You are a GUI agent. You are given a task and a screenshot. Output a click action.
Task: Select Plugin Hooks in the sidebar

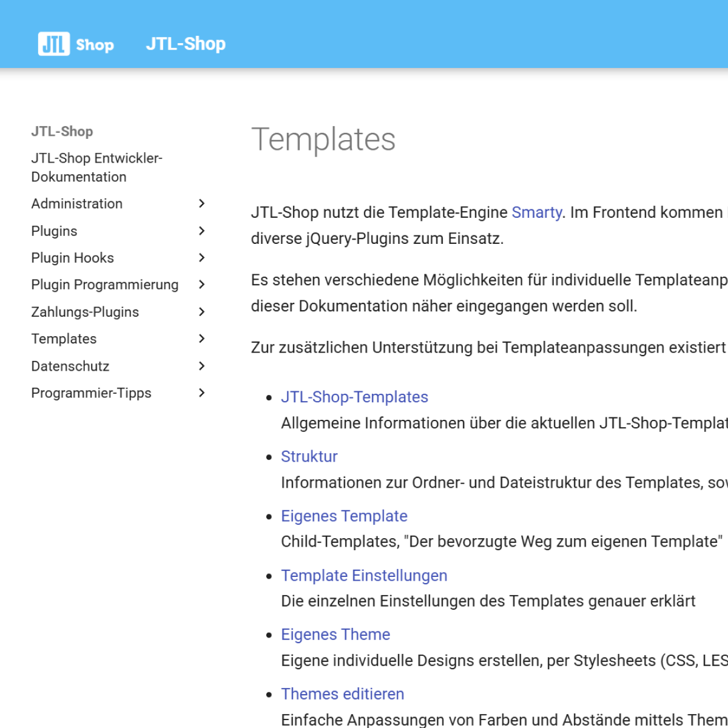click(x=72, y=258)
